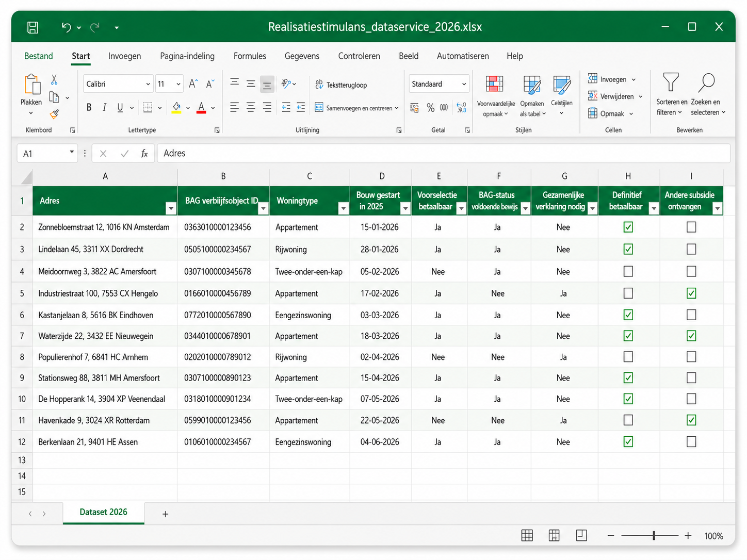The width and height of the screenshot is (747, 560).
Task: Open Voorwaardelijke opmaak icon
Action: pos(494,84)
